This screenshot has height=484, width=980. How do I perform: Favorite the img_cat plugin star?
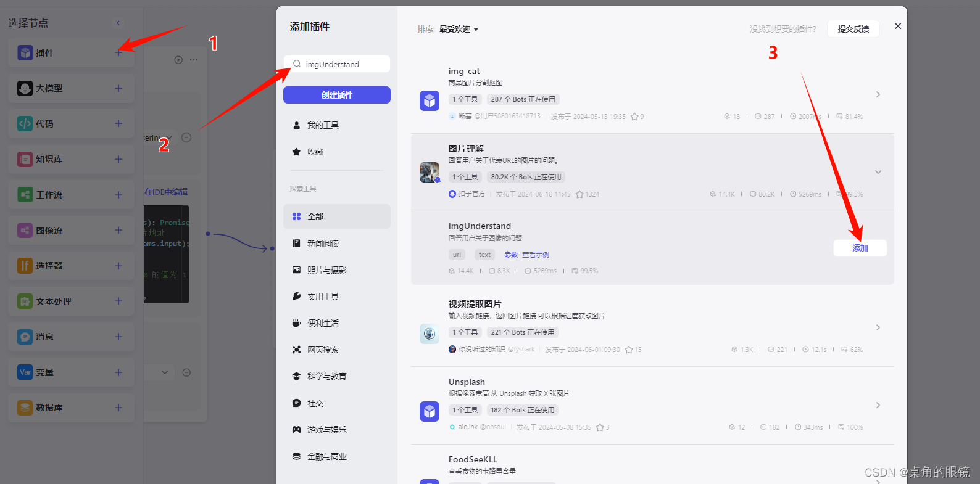[x=634, y=117]
